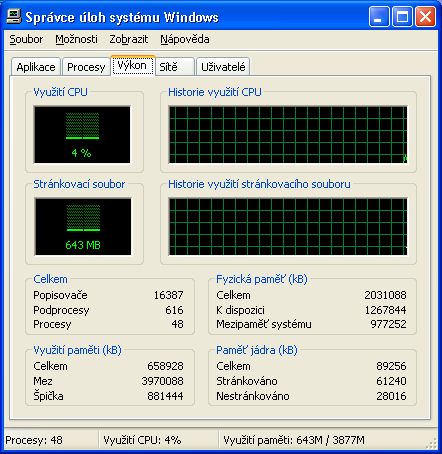The width and height of the screenshot is (442, 454).
Task: Minimize the Task Manager window
Action: point(379,16)
